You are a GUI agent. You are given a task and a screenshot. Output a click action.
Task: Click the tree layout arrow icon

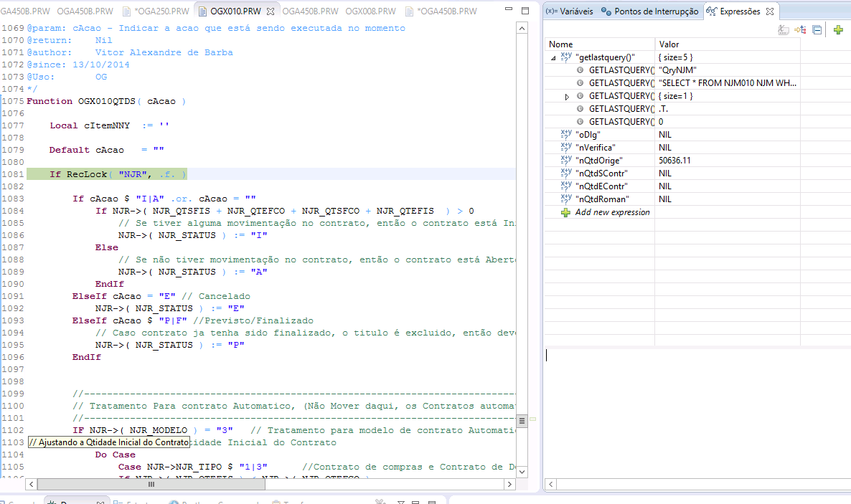(x=800, y=30)
